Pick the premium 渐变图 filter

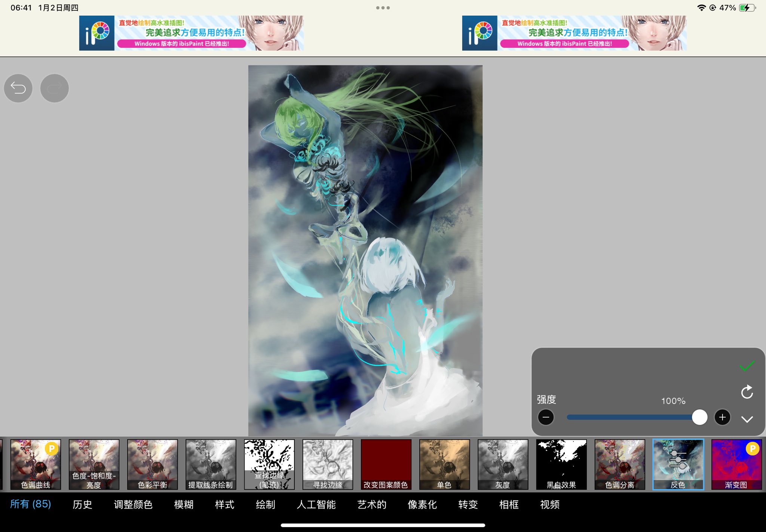736,464
